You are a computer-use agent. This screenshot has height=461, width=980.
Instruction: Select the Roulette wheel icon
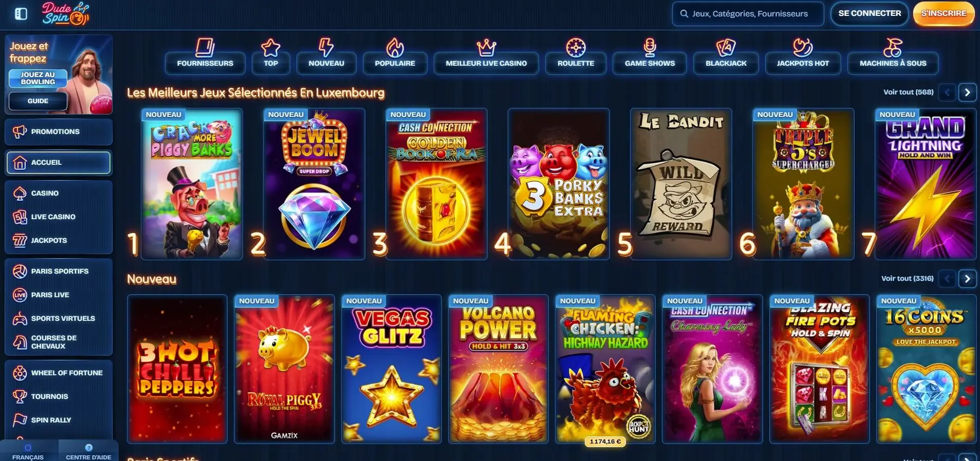576,48
